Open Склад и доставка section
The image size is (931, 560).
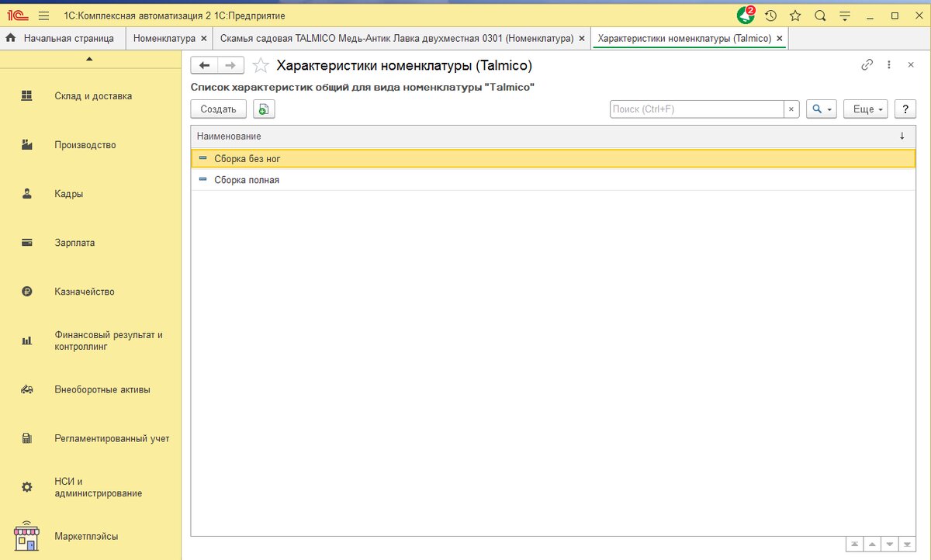click(93, 96)
